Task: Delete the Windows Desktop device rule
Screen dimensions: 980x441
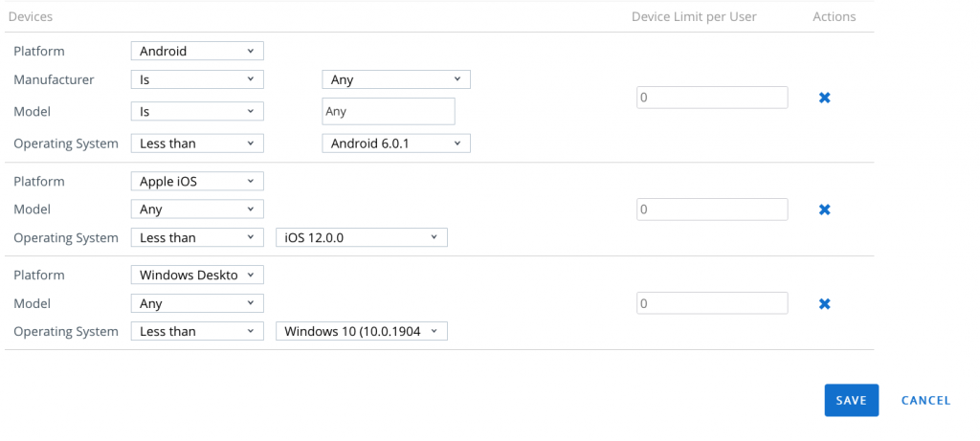Action: point(824,304)
